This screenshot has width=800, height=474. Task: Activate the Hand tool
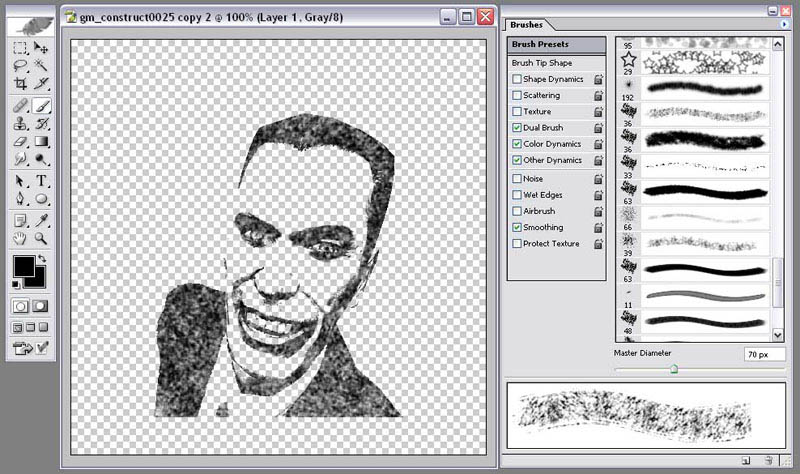coord(20,238)
